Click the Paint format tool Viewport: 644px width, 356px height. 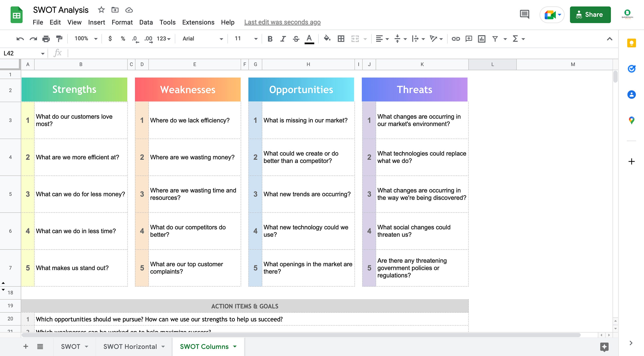coord(59,39)
